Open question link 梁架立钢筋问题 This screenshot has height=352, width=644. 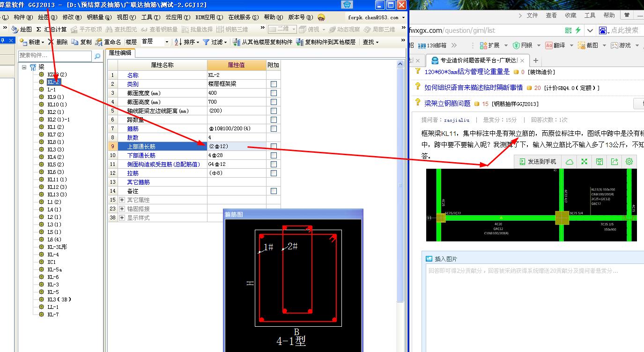tap(447, 104)
